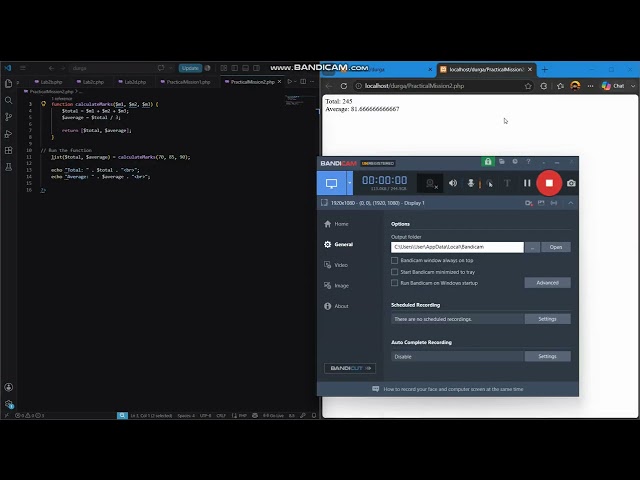
Task: Toggle VS Code bottom panel layout
Action: click(245, 68)
